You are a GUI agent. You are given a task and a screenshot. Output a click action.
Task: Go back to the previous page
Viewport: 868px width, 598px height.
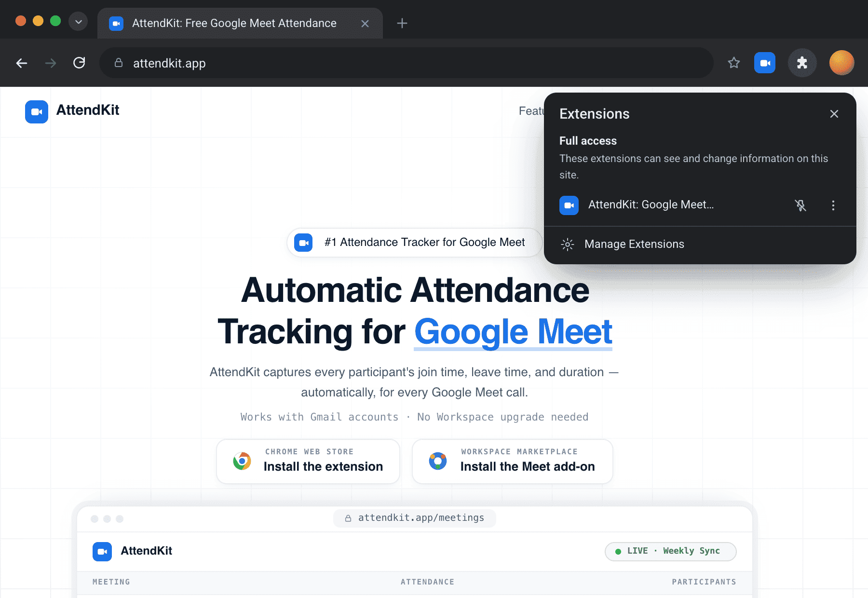[x=22, y=63]
